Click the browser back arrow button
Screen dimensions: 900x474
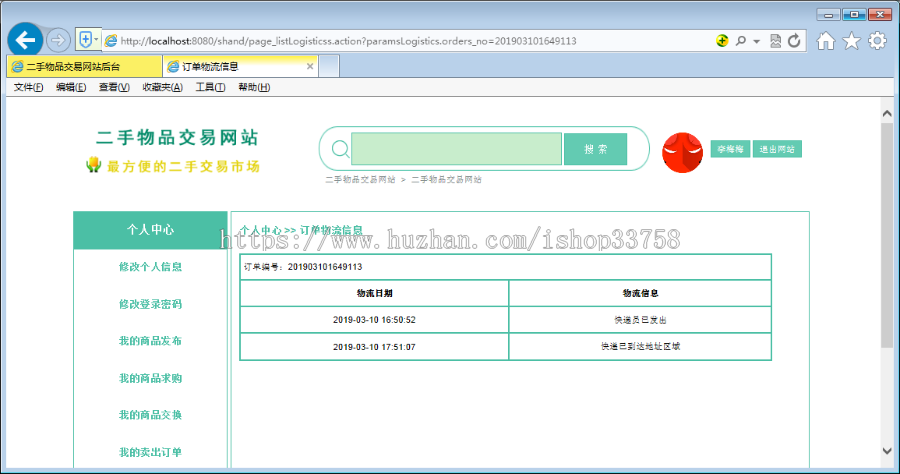point(25,40)
